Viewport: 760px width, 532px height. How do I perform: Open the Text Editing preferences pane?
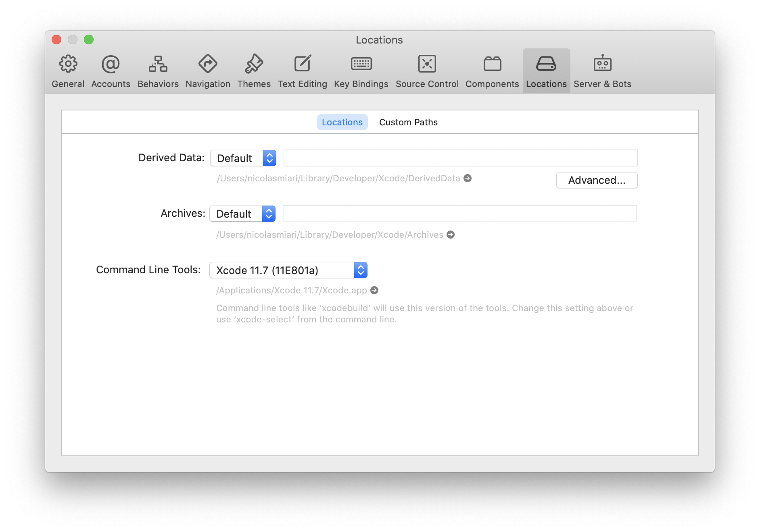click(302, 71)
